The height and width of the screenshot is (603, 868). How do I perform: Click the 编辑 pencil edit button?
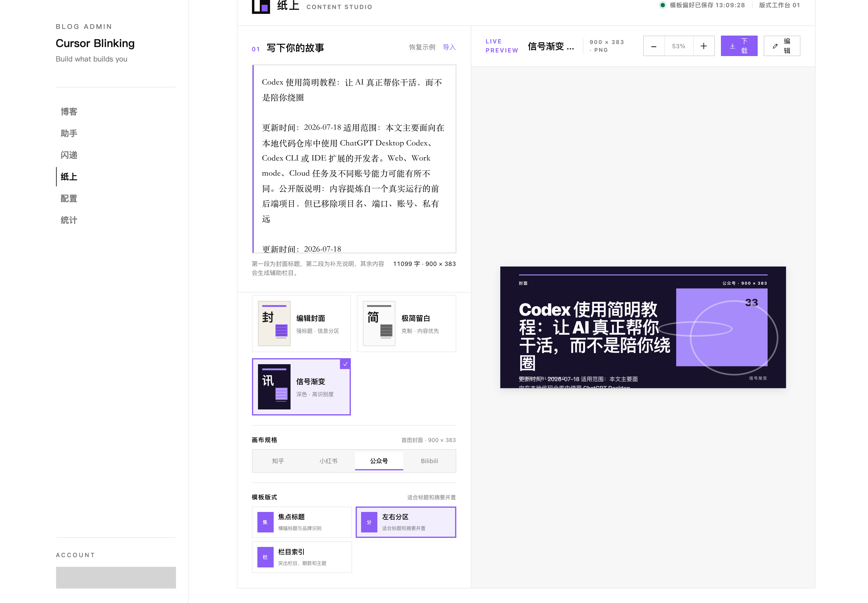click(782, 46)
